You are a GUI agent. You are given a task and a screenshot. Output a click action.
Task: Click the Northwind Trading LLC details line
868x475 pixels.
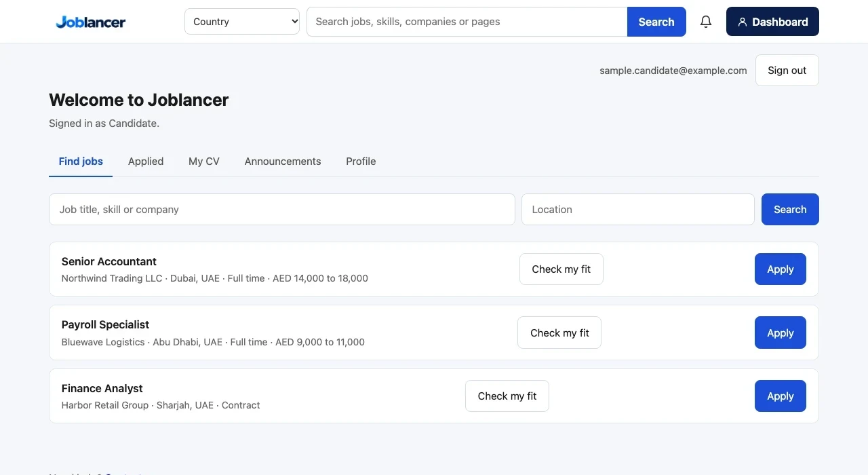point(215,278)
